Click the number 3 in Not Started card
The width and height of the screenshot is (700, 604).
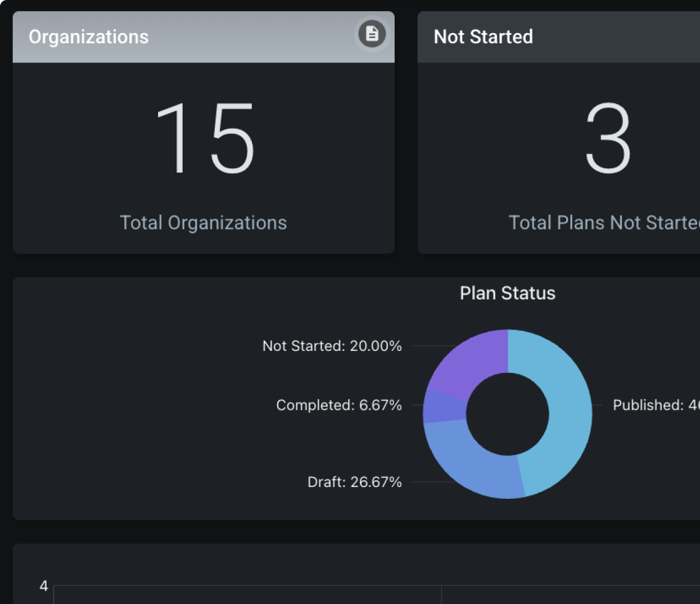tap(608, 138)
